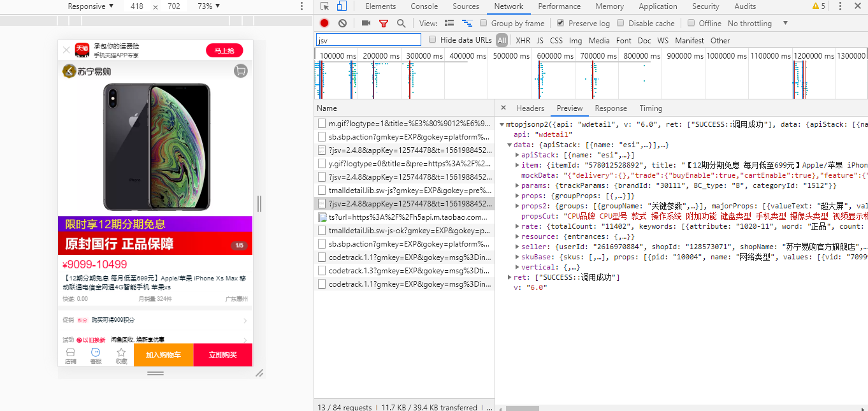The image size is (868, 411).
Task: Click the iPhone Xs Max product image
Action: [x=156, y=147]
